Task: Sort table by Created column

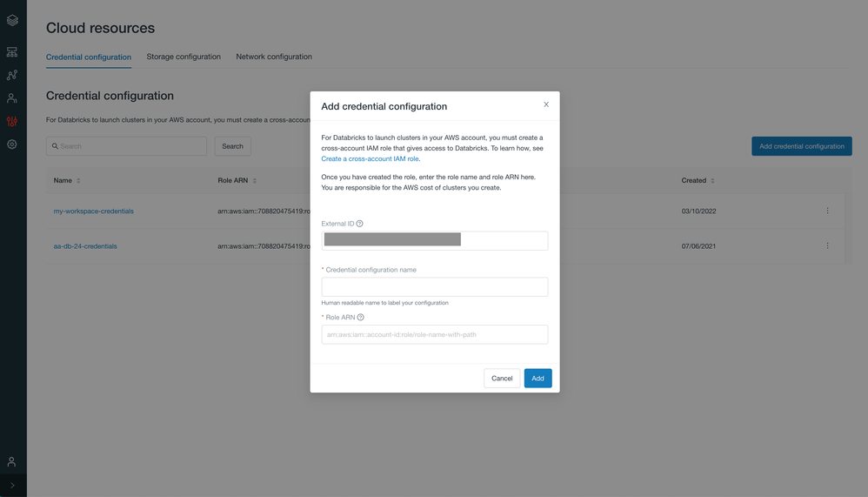Action: pyautogui.click(x=712, y=181)
